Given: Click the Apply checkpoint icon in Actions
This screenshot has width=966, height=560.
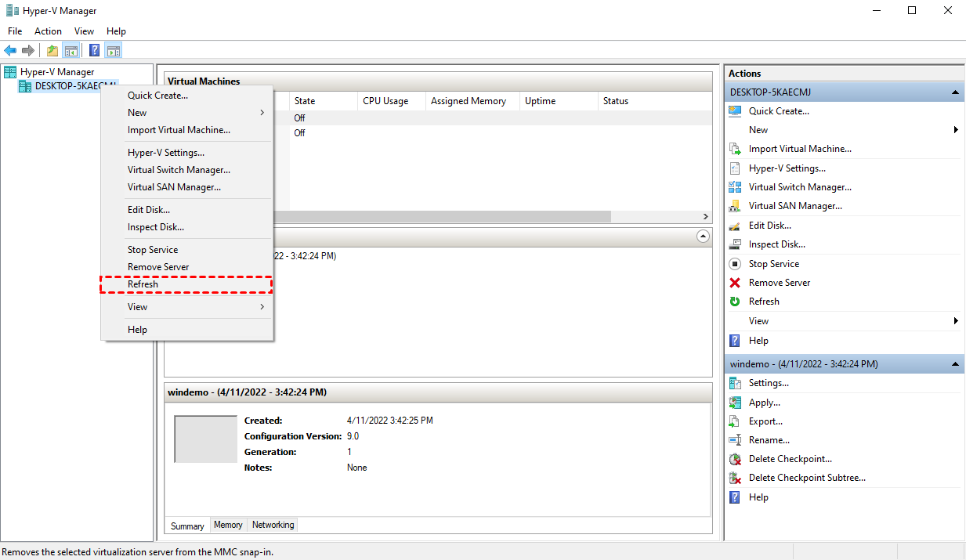Looking at the screenshot, I should pos(735,403).
